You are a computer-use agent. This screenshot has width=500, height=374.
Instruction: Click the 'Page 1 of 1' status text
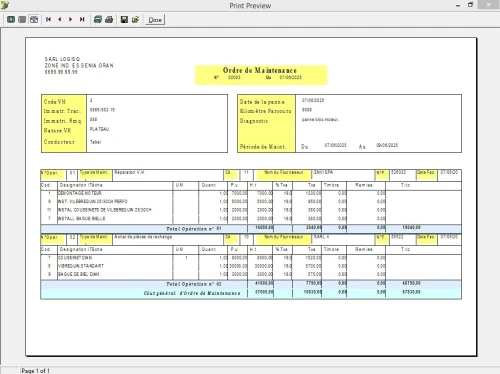point(36,371)
